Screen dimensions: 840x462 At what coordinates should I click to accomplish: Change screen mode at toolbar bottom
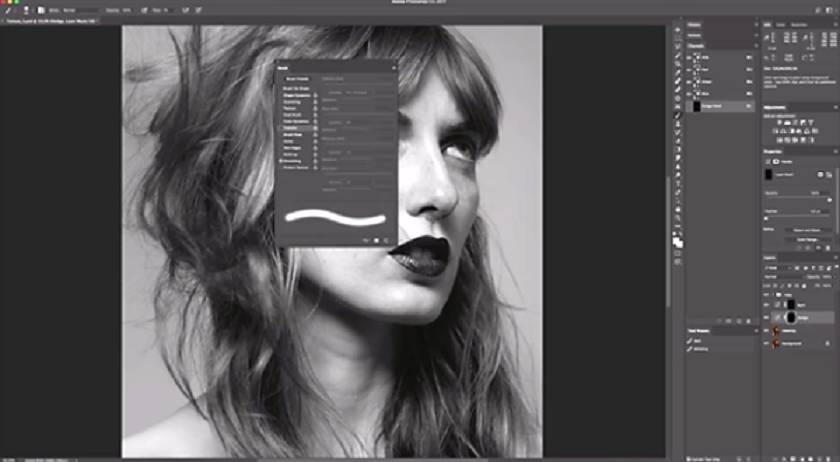pyautogui.click(x=678, y=262)
